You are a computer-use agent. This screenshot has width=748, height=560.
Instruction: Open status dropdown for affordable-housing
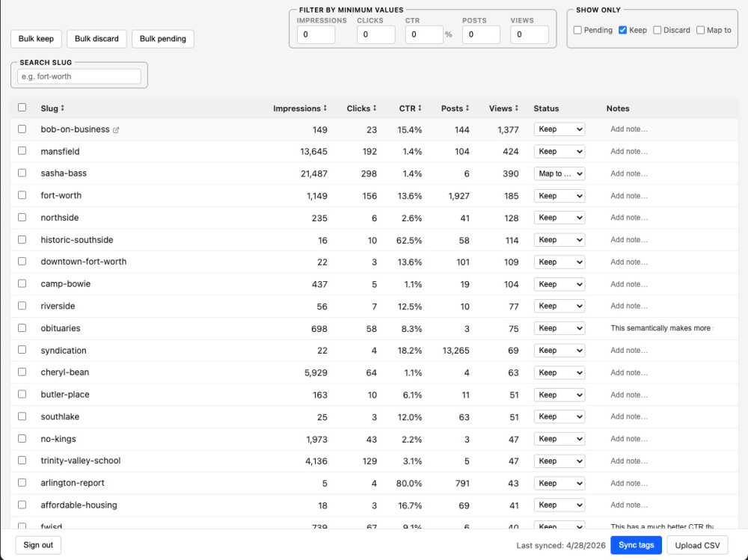559,505
